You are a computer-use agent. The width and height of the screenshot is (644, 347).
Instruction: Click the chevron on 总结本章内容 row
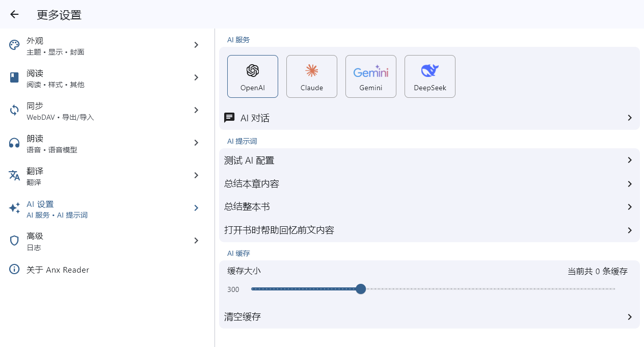pos(630,183)
